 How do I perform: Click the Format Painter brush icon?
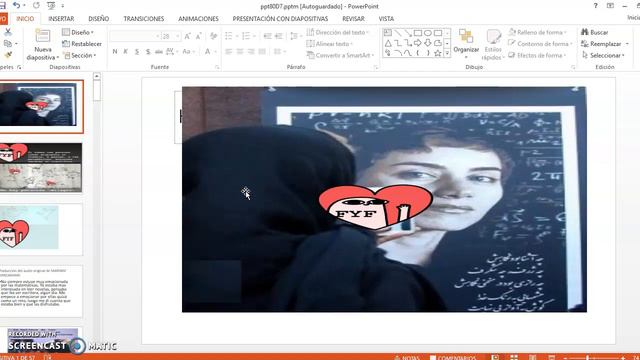tap(8, 55)
